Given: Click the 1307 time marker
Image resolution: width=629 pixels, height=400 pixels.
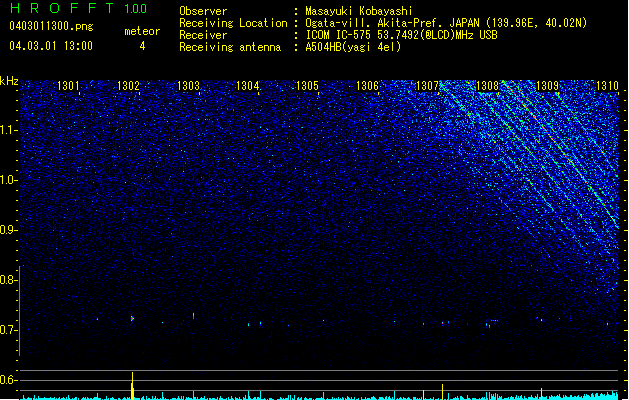Looking at the screenshot, I should 427,86.
